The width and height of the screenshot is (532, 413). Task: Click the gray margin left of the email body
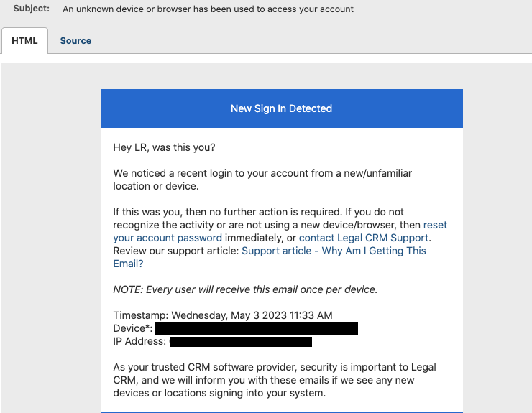click(51, 237)
